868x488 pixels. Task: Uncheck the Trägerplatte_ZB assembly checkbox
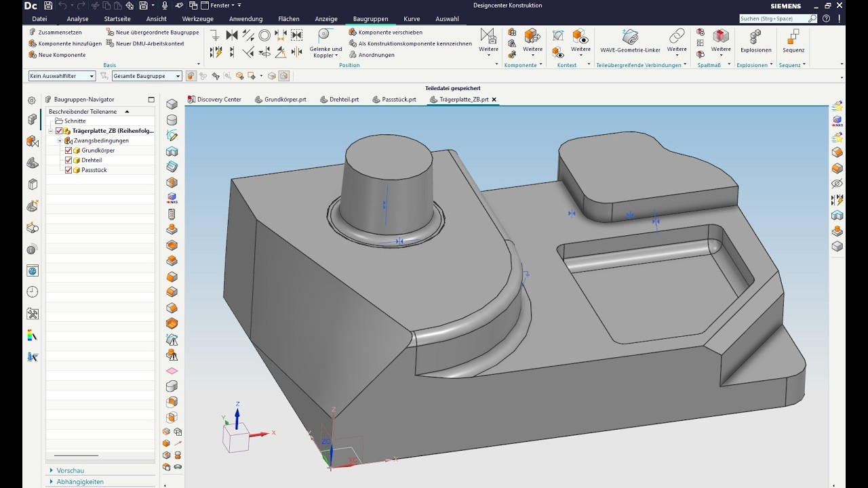coord(60,131)
